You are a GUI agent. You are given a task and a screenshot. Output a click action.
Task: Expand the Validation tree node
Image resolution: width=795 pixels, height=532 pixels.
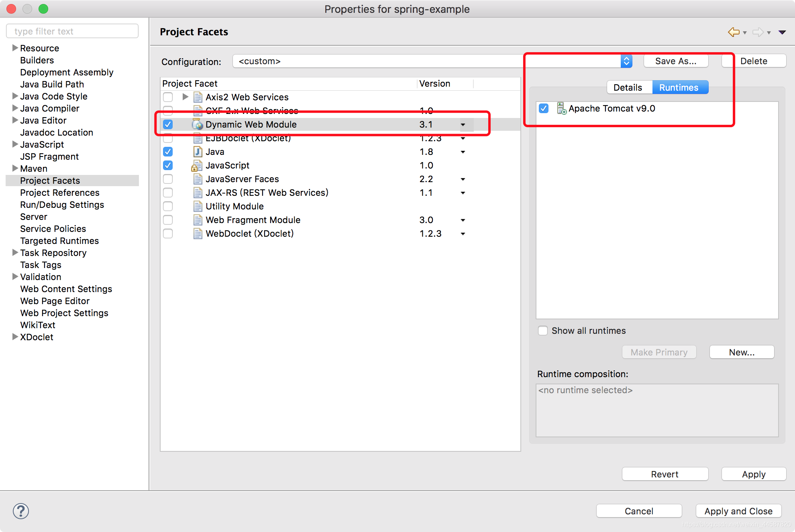(x=15, y=276)
